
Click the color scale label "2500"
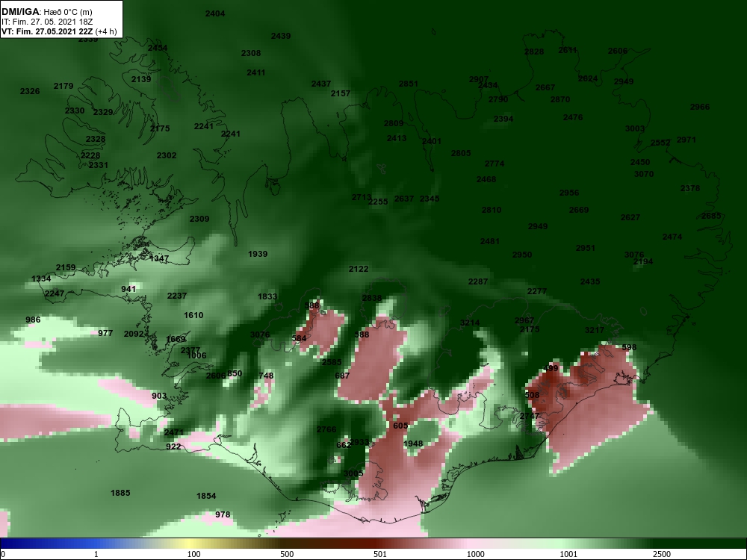click(662, 554)
